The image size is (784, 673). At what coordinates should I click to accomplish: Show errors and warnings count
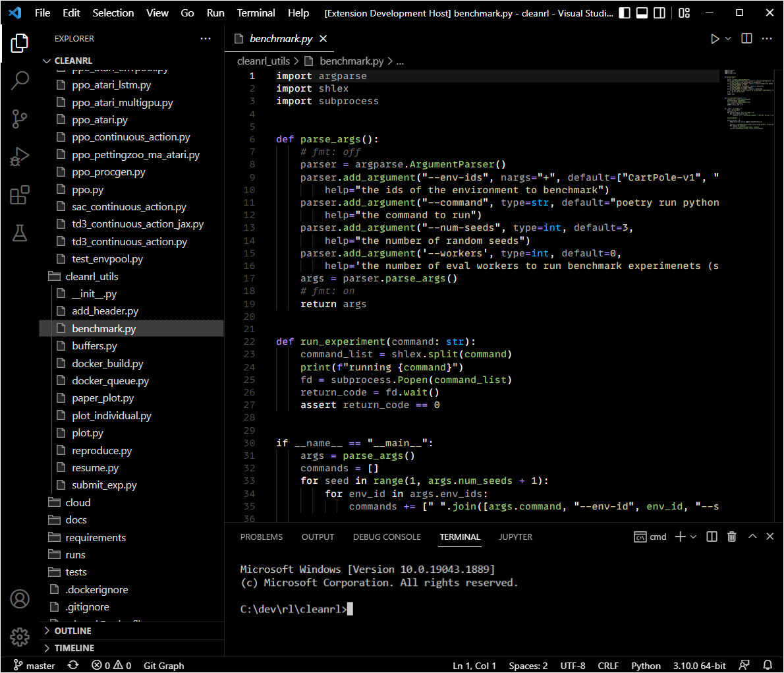coord(111,666)
